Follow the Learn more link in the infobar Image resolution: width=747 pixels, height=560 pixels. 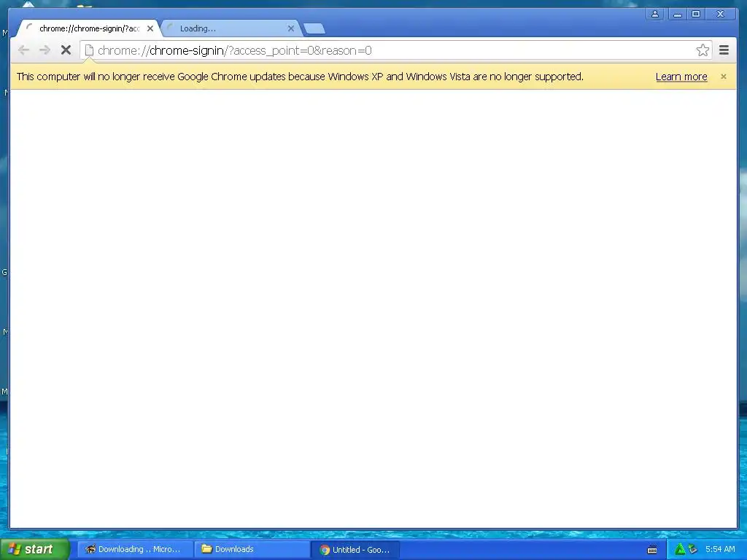pyautogui.click(x=681, y=77)
